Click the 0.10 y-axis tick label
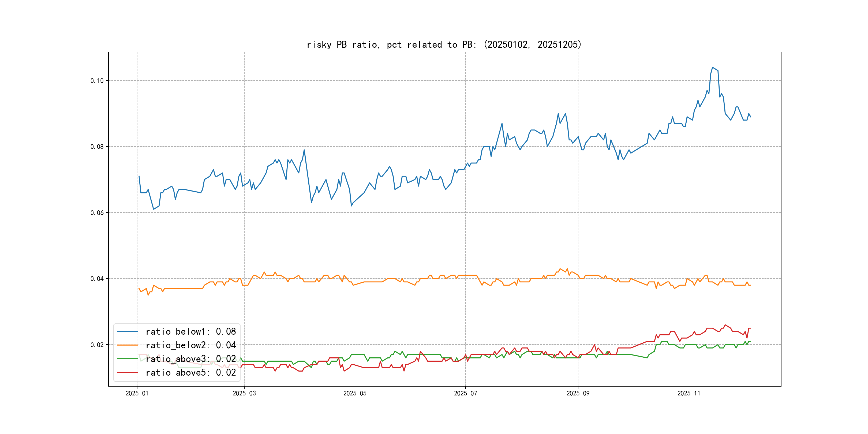 coord(97,81)
